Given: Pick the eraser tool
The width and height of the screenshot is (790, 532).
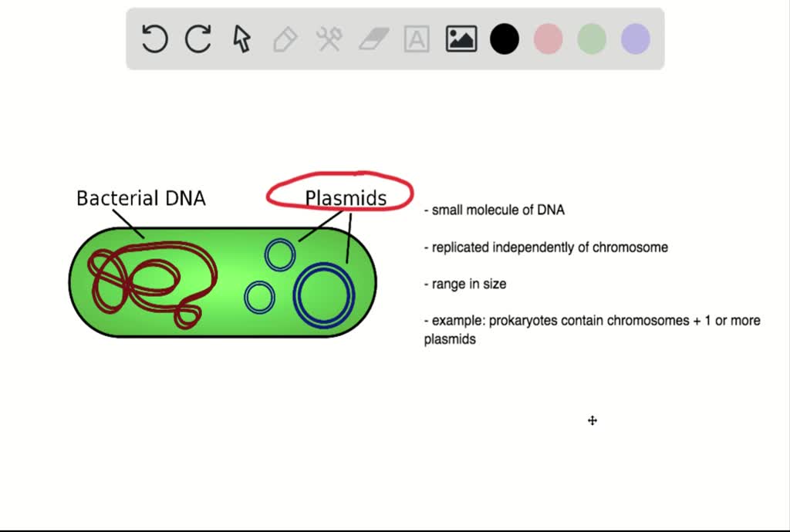Looking at the screenshot, I should [375, 39].
